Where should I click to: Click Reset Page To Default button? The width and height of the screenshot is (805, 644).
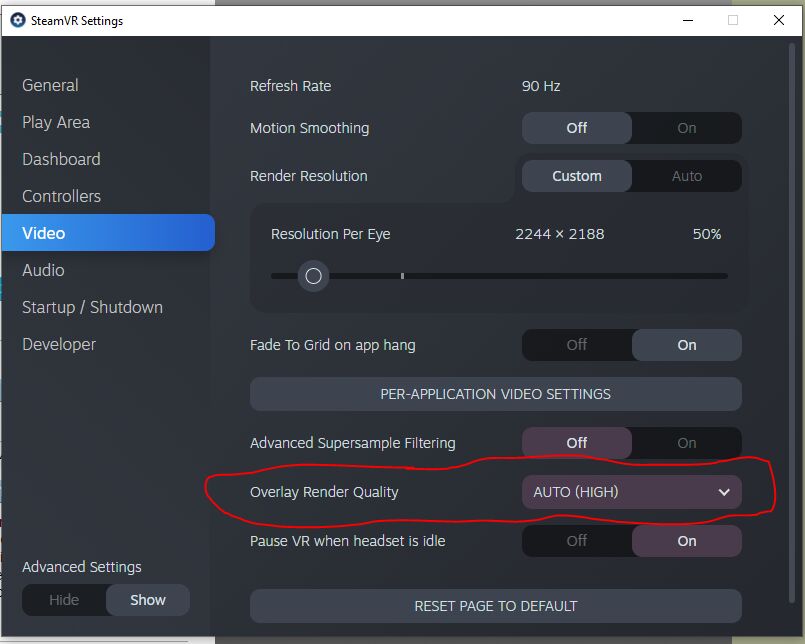pos(495,606)
